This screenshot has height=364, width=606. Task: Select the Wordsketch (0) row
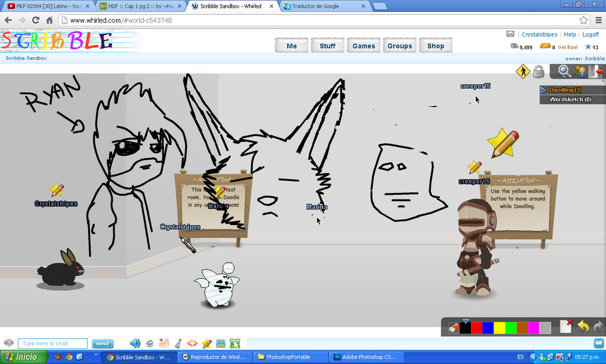coord(572,99)
